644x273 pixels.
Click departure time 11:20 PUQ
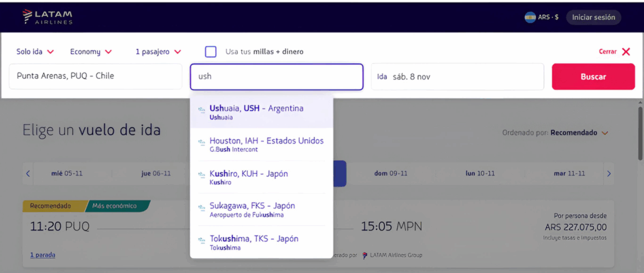point(59,227)
